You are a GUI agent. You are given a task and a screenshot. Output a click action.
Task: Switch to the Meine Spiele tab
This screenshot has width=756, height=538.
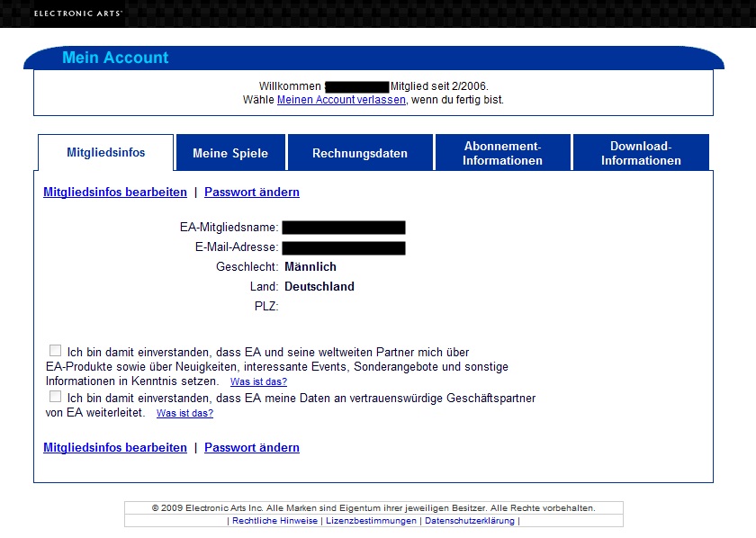(x=230, y=153)
